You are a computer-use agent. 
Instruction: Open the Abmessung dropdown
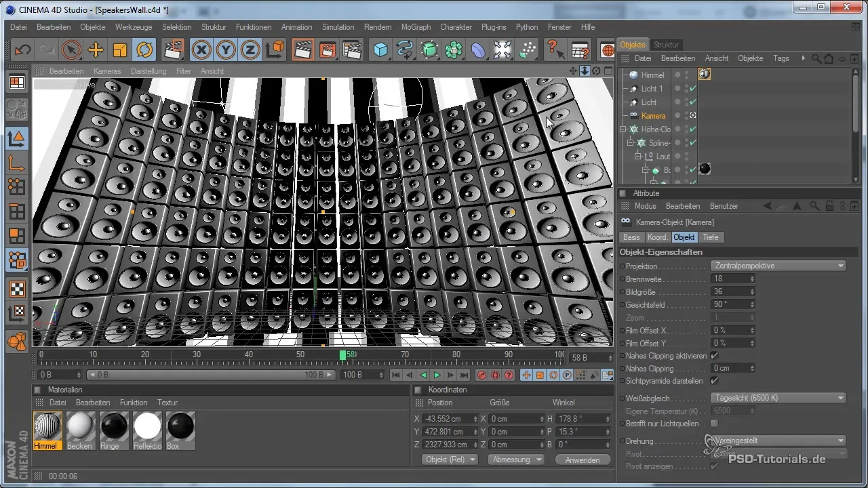(x=517, y=460)
